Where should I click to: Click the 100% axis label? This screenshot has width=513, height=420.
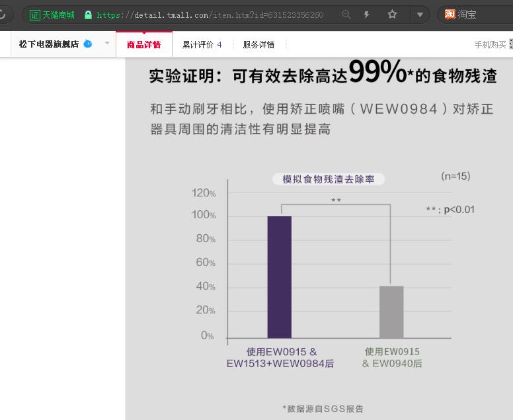coord(204,215)
